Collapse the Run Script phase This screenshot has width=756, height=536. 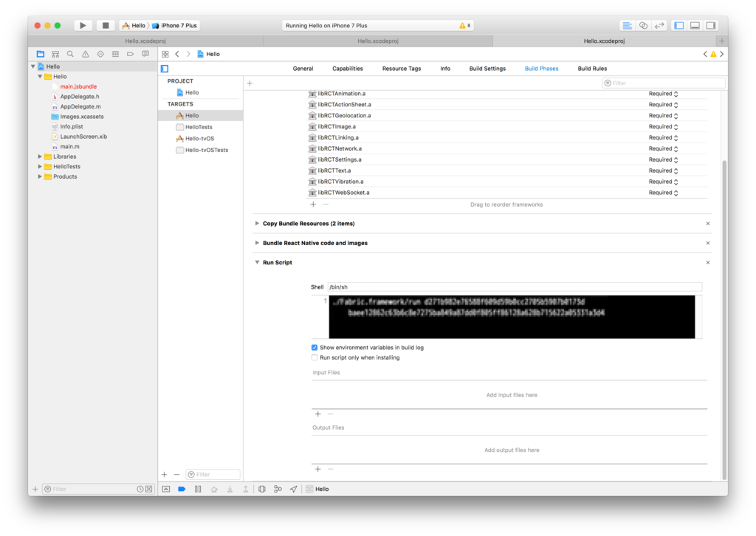[257, 263]
